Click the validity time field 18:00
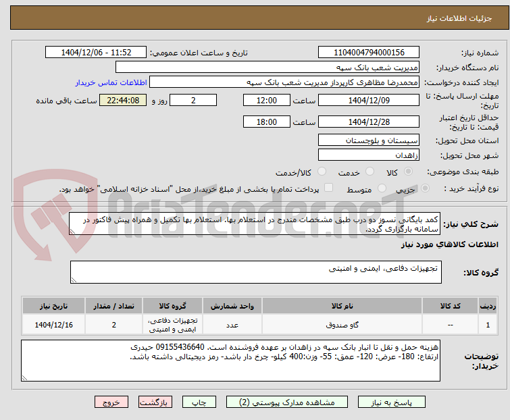This screenshot has width=510, height=420. 267,122
